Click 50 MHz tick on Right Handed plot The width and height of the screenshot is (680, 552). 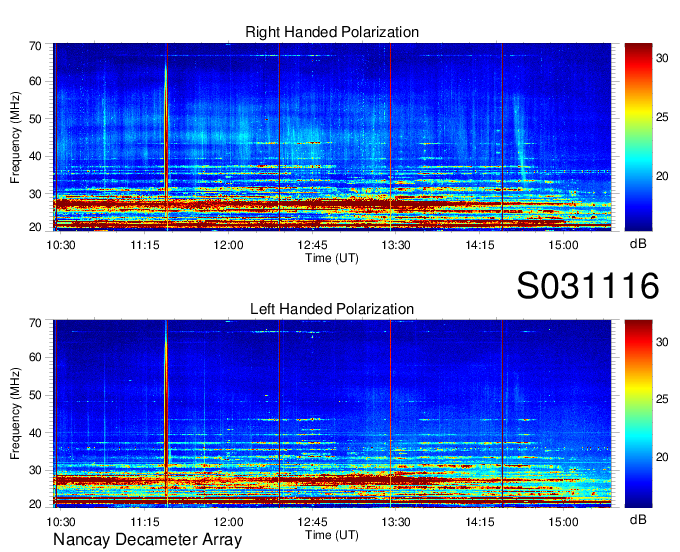coord(36,119)
